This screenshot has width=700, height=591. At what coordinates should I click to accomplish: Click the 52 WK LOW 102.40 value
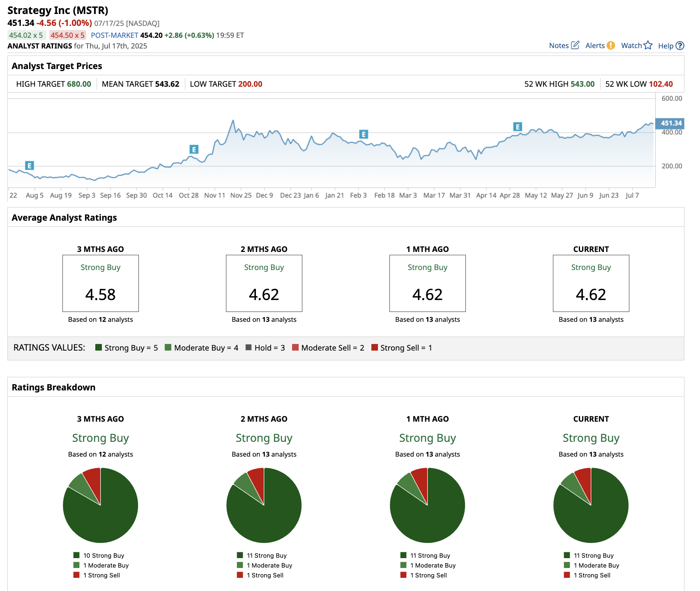(x=661, y=84)
